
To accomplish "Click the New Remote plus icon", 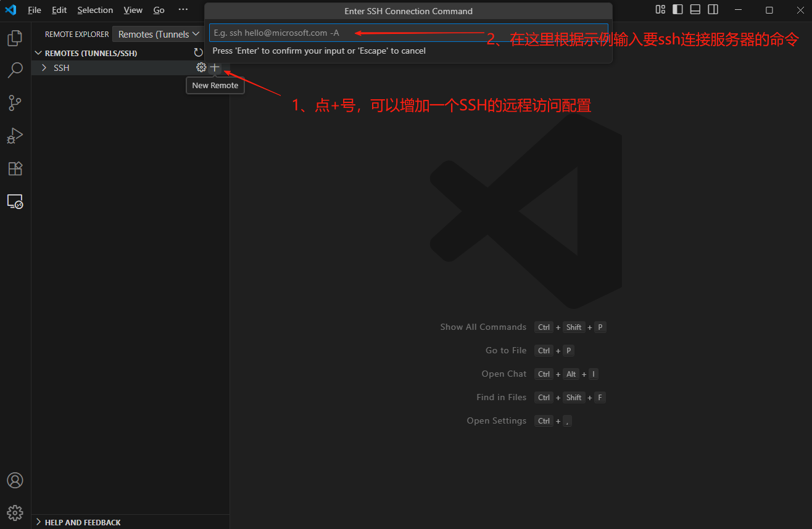I will pos(215,68).
